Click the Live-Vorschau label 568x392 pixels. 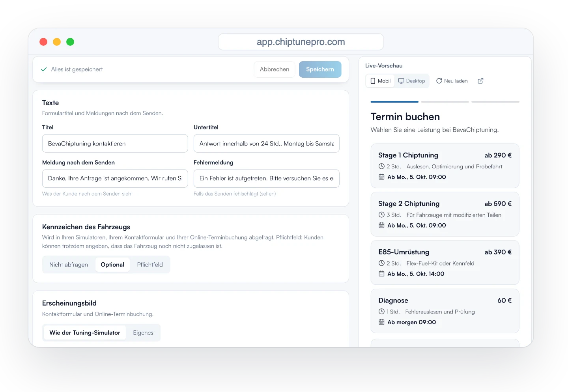coord(384,65)
